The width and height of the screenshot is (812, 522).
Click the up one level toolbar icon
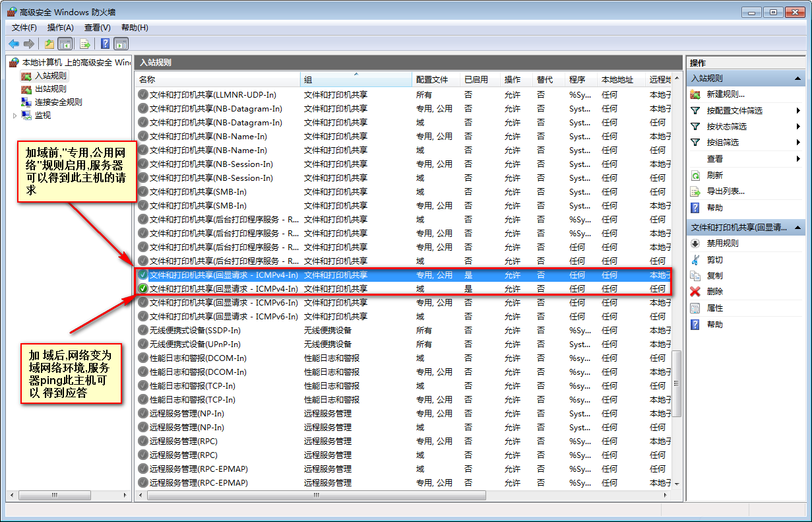(49, 44)
